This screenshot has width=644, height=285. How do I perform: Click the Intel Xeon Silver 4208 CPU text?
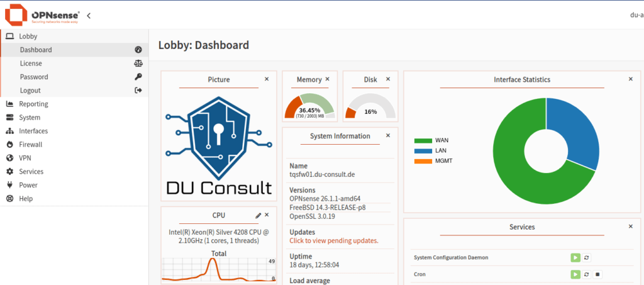click(x=219, y=236)
